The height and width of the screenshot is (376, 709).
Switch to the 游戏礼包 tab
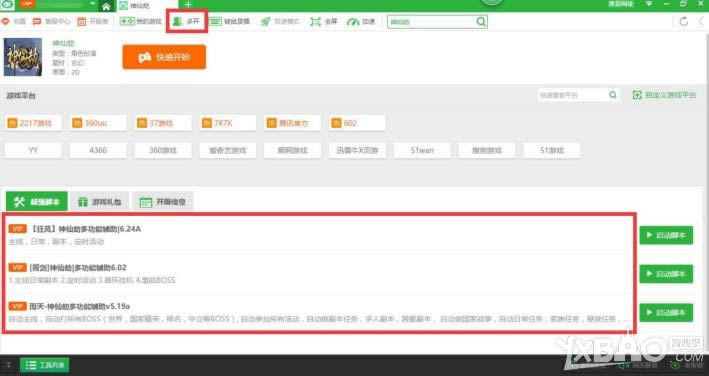[99, 202]
